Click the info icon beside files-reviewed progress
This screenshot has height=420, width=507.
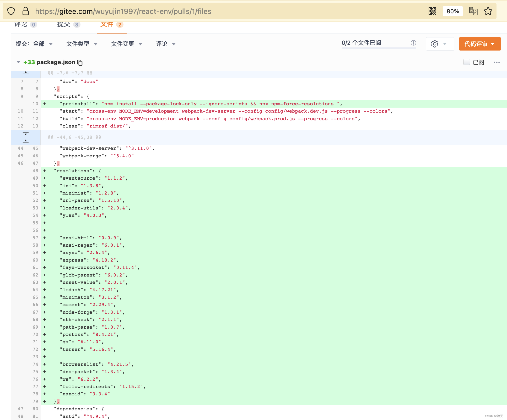click(413, 43)
